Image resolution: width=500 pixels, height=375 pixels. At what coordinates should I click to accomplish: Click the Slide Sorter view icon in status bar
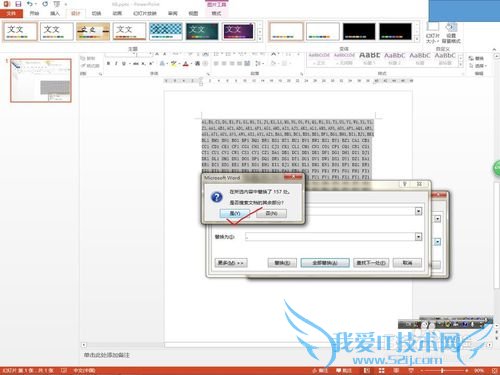click(x=382, y=370)
